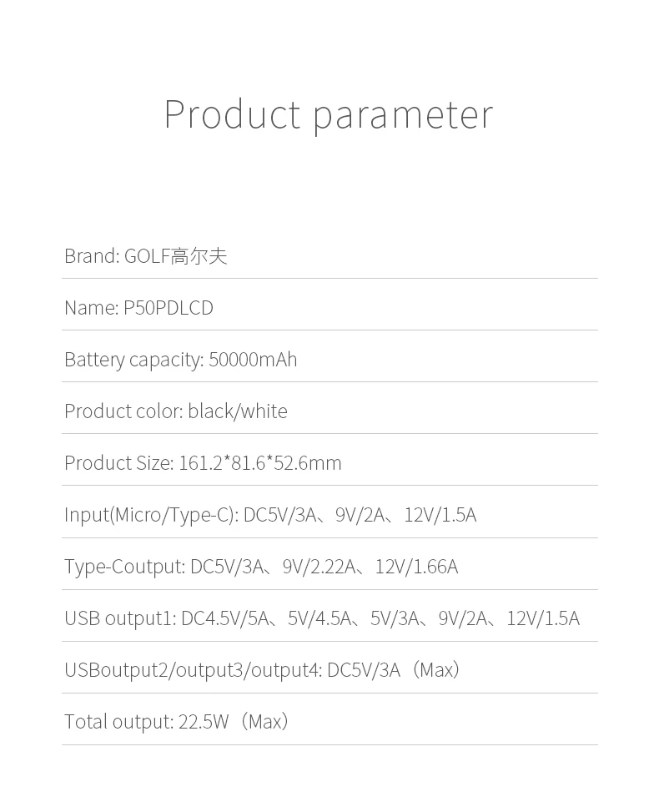The height and width of the screenshot is (812, 659).
Task: Select the 50000mAh capacity value
Action: coord(253,360)
